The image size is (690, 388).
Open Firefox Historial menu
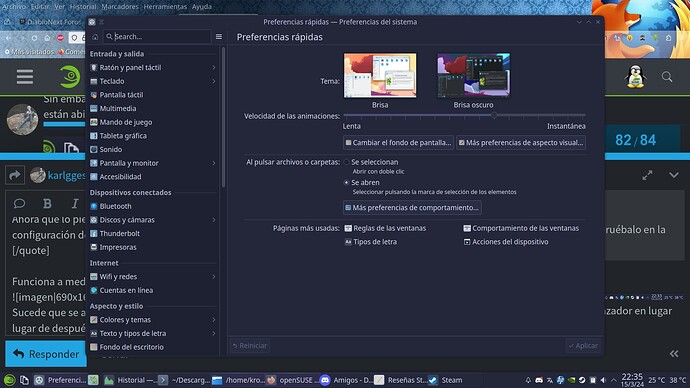[x=83, y=7]
